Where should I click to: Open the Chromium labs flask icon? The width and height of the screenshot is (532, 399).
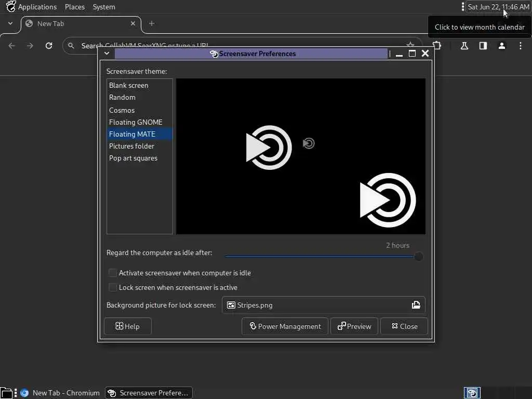point(464,46)
